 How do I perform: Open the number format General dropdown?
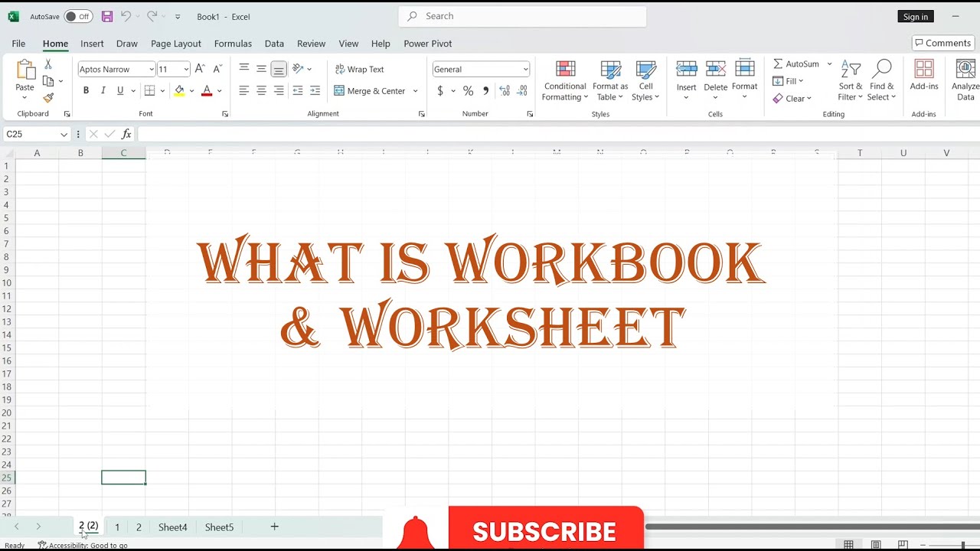click(525, 69)
